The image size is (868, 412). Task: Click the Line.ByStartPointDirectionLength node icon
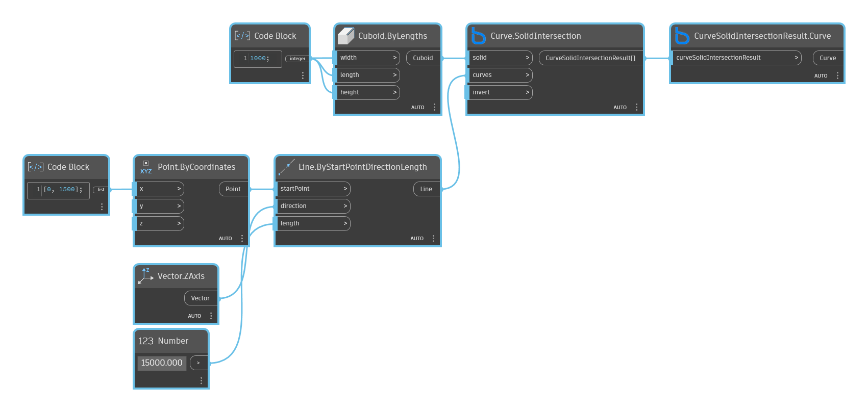pyautogui.click(x=287, y=167)
